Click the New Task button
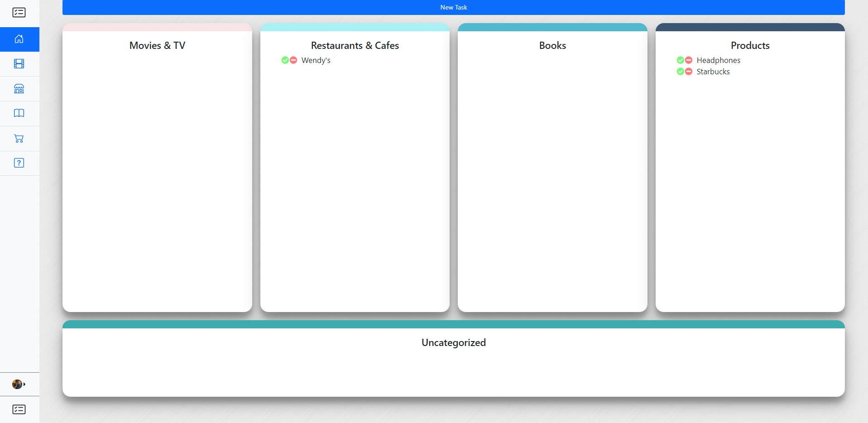Screen dimensions: 868x423 tap(453, 7)
